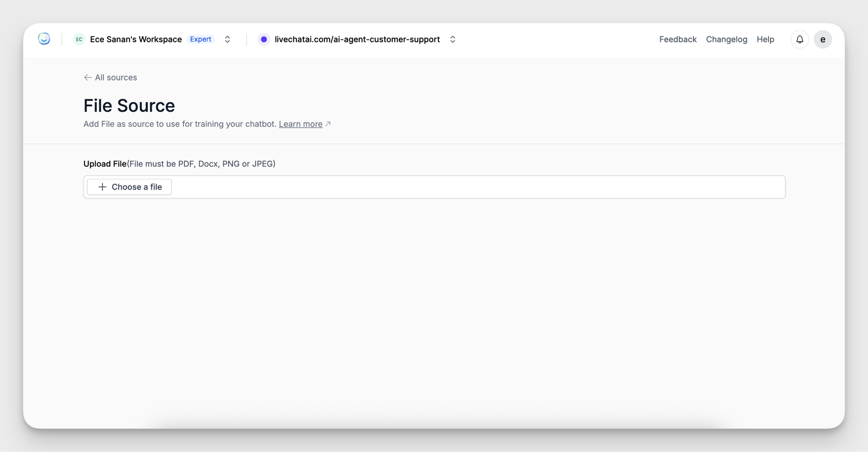The image size is (868, 452).
Task: Open the Learn more link
Action: (x=300, y=124)
